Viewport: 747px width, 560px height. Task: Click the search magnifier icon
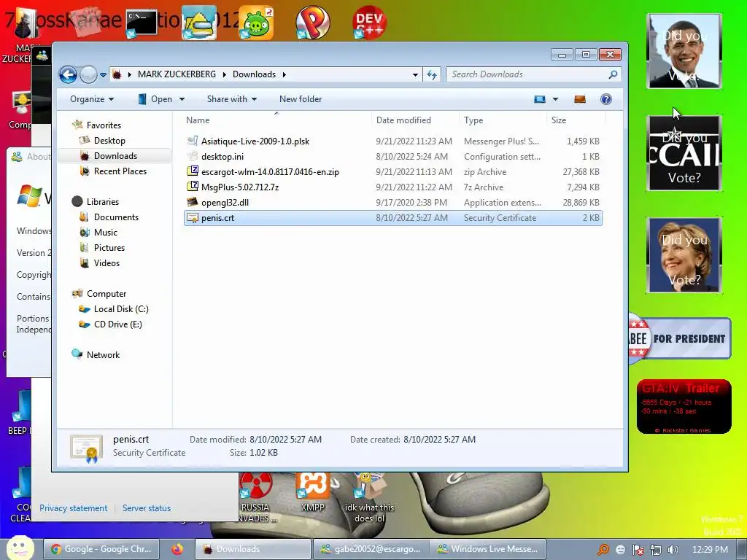(x=613, y=74)
